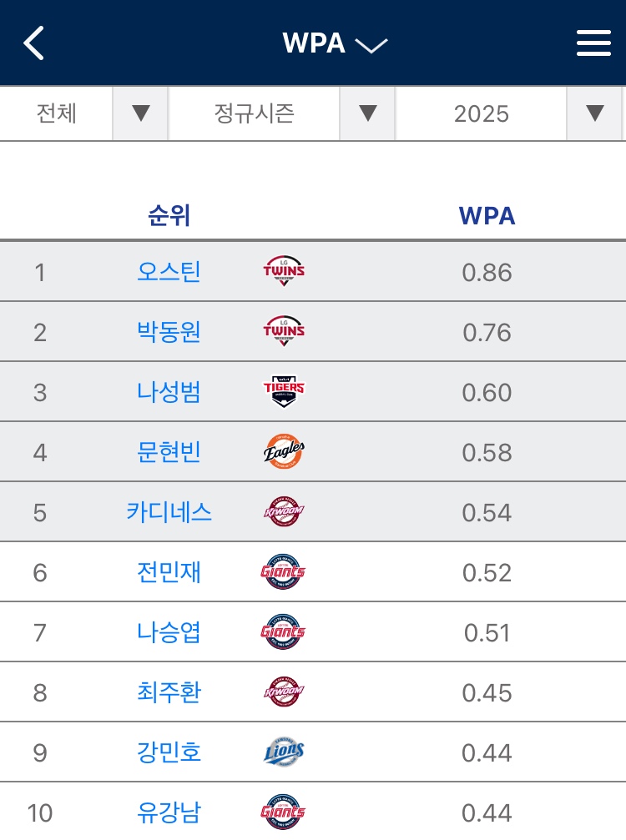Expand the WPA stat selector in the header
The height and width of the screenshot is (840, 626).
coord(335,43)
